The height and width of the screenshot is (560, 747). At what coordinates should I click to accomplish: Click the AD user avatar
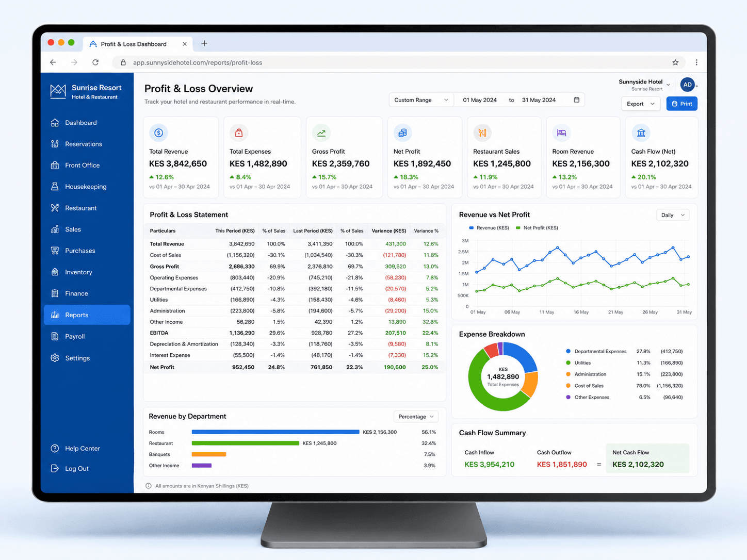tap(687, 85)
